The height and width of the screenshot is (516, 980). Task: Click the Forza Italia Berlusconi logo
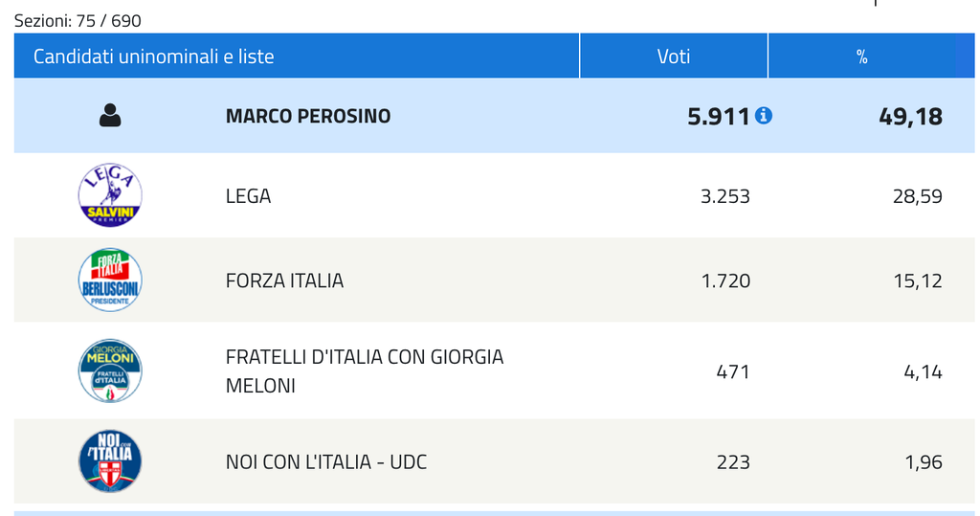click(110, 280)
